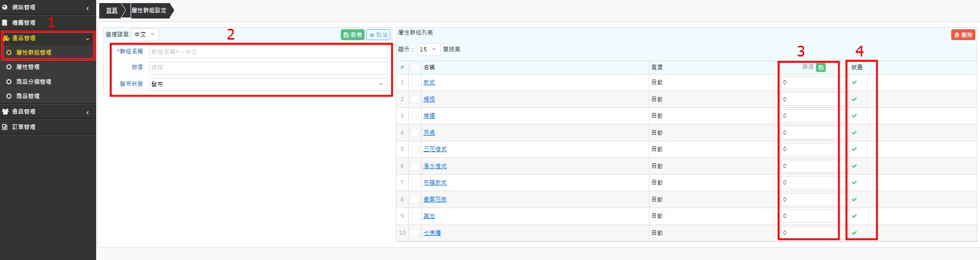The width and height of the screenshot is (980, 260).
Task: Select the checkbox for row 供桌
Action: [415, 133]
